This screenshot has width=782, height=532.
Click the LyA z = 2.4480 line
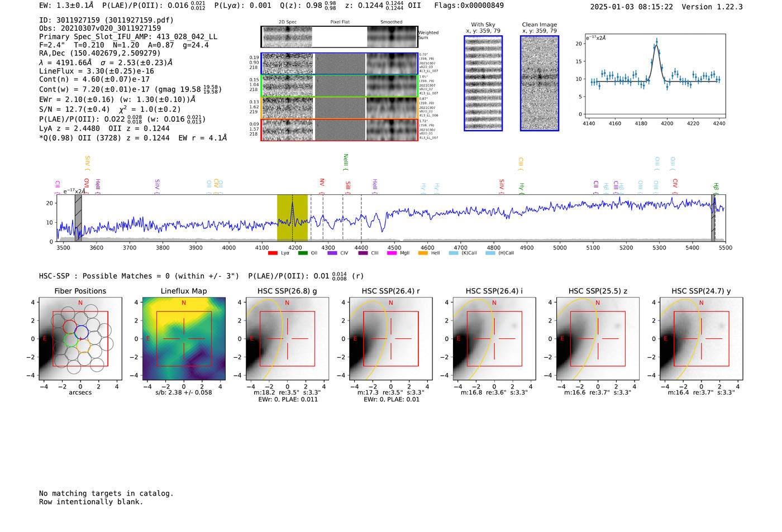click(104, 128)
